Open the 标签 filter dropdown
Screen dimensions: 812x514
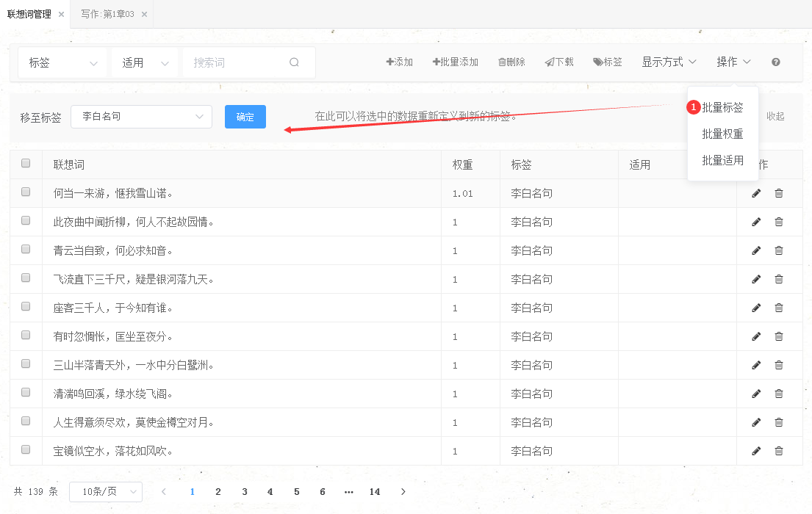[62, 62]
